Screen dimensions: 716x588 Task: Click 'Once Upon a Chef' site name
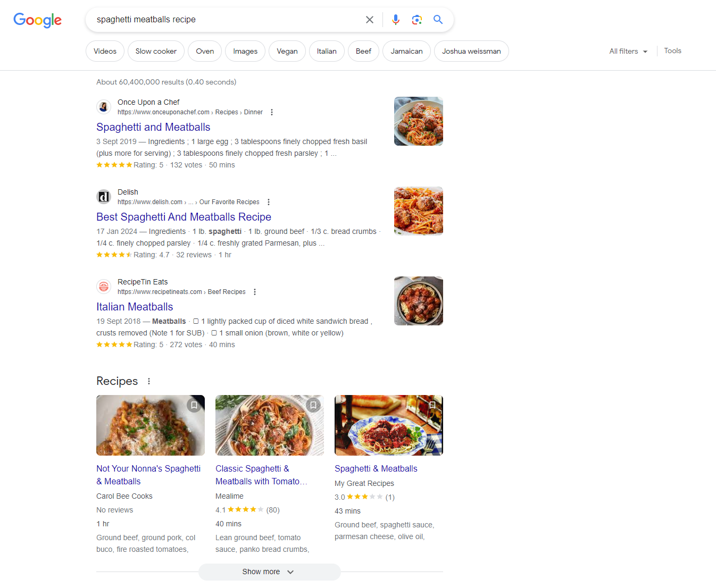(148, 102)
